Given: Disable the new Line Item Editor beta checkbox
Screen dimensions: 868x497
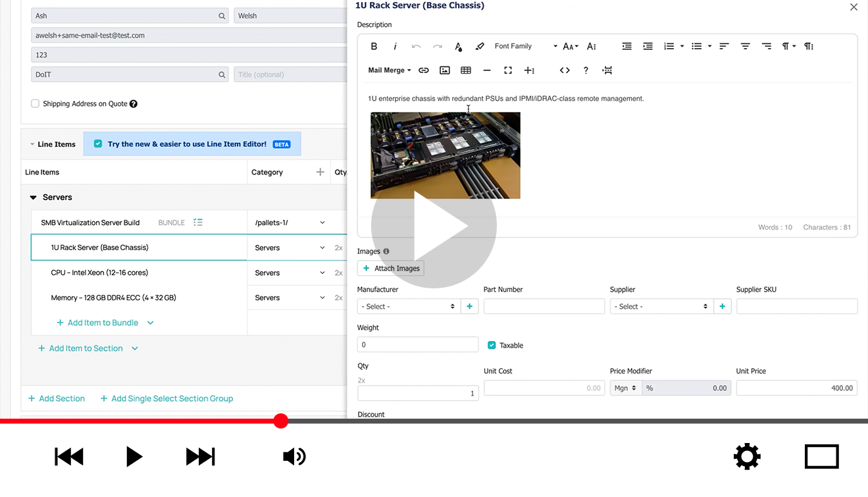Looking at the screenshot, I should tap(98, 144).
